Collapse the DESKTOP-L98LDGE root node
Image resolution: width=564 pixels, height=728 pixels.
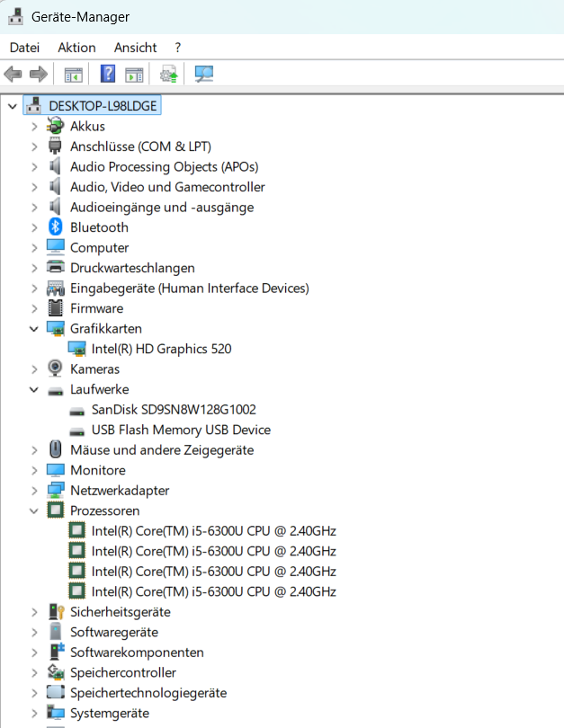tap(13, 106)
